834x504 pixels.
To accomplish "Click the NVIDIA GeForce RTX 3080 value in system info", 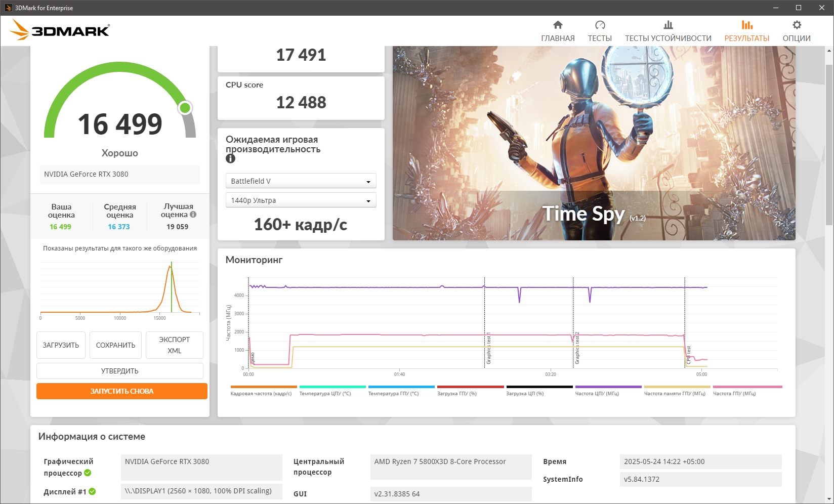I will [201, 467].
